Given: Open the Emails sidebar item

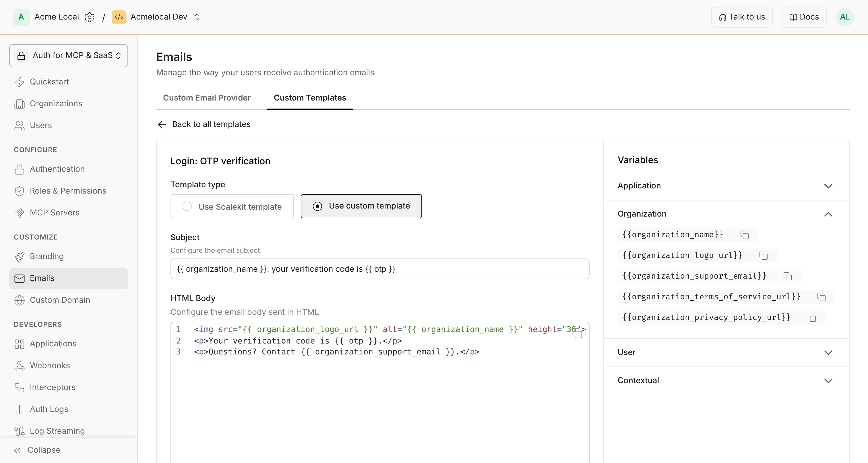Looking at the screenshot, I should [x=68, y=278].
